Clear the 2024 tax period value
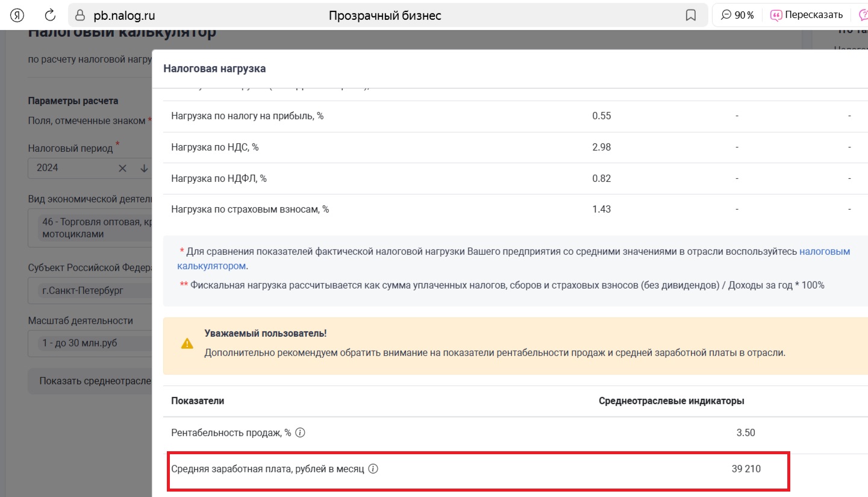 tap(123, 168)
